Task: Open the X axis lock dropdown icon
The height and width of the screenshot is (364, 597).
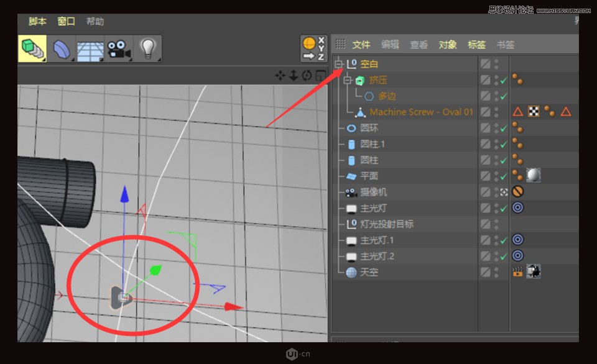Action: tap(320, 39)
